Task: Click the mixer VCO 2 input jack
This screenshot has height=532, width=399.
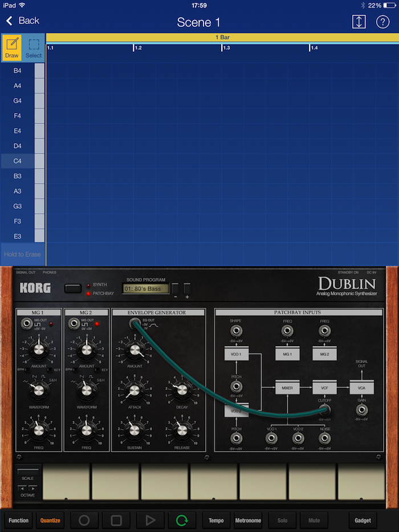Action: 298,438
